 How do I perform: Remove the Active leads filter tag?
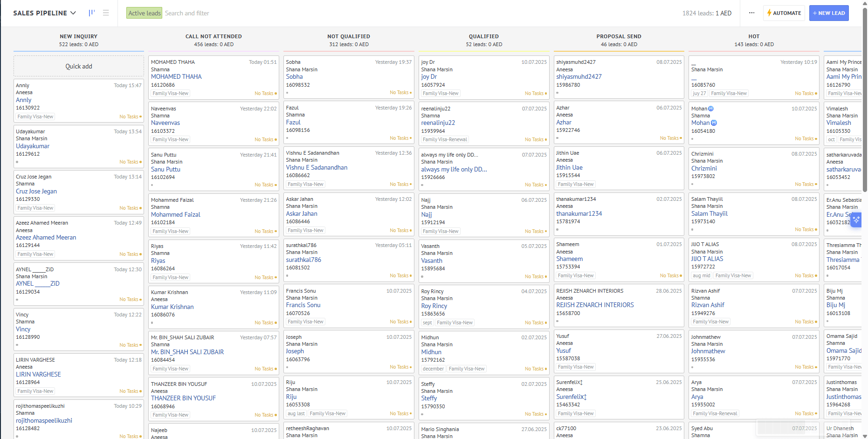tap(144, 13)
